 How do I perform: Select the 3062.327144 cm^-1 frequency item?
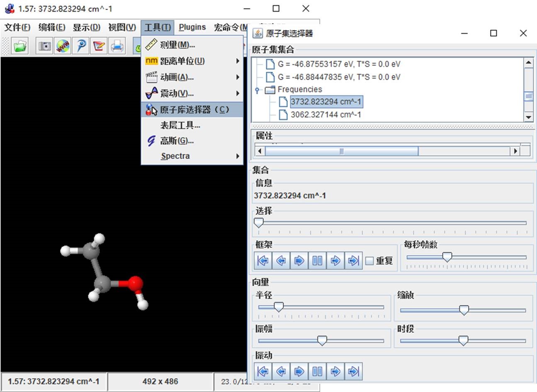point(326,114)
